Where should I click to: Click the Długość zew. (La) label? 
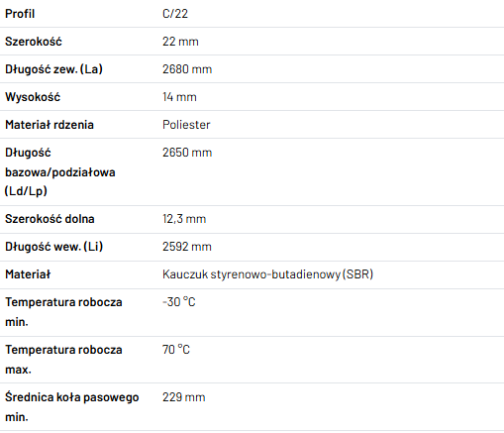pos(53,69)
